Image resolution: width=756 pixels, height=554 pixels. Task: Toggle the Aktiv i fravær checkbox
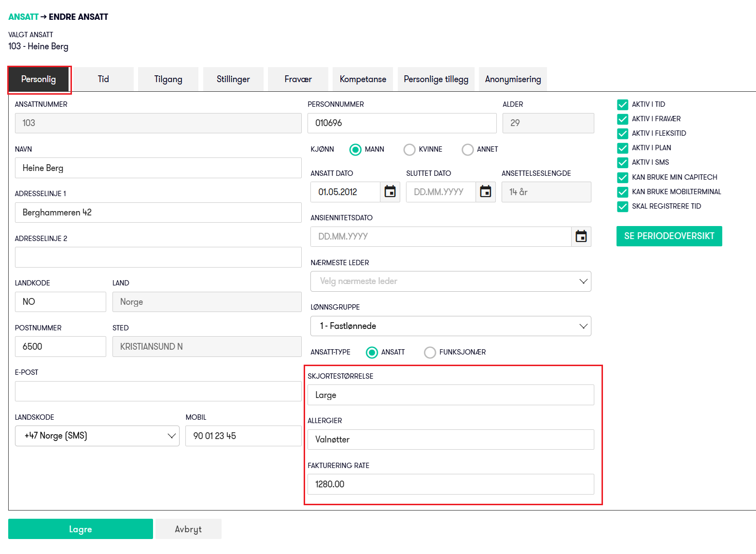point(623,119)
